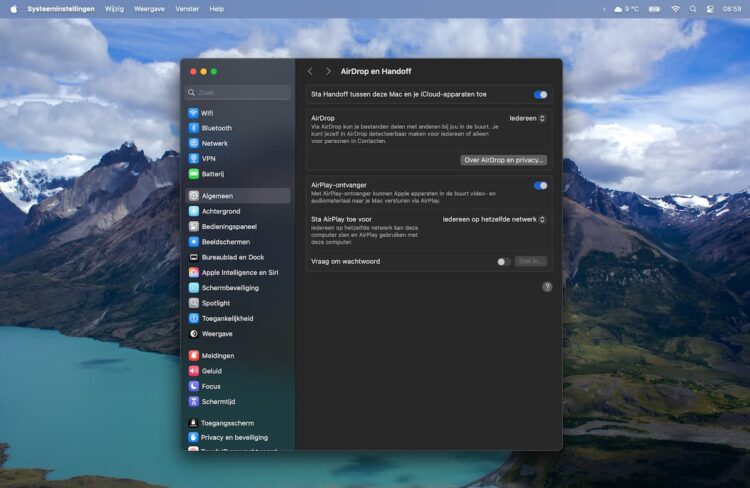
Task: Open the Weergave menu in menu bar
Action: pos(149,8)
